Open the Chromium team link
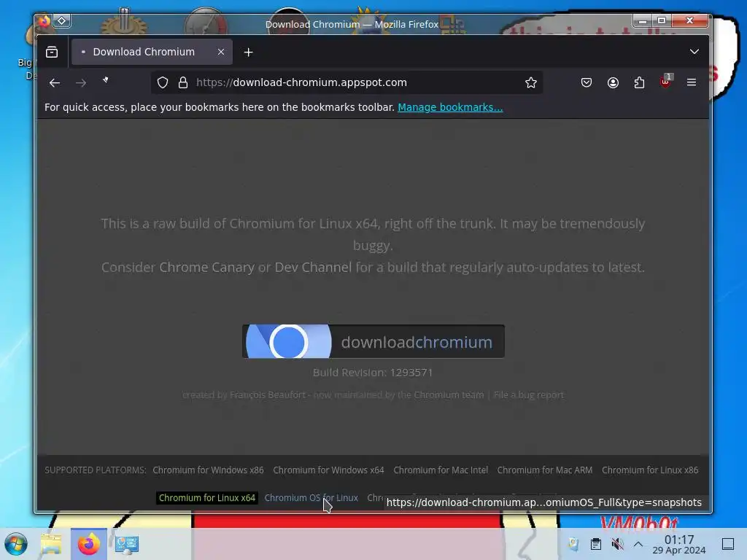Image resolution: width=747 pixels, height=560 pixels. 449,394
